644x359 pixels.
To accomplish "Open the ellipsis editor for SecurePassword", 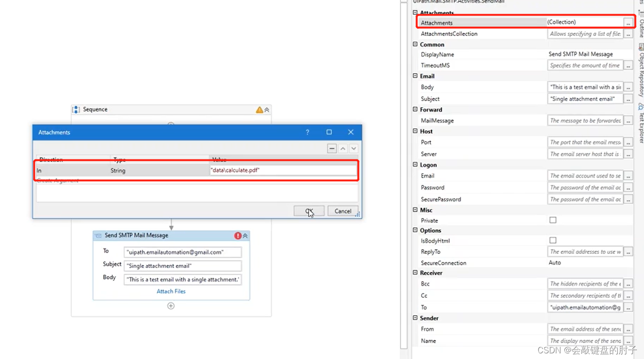I will (x=628, y=199).
